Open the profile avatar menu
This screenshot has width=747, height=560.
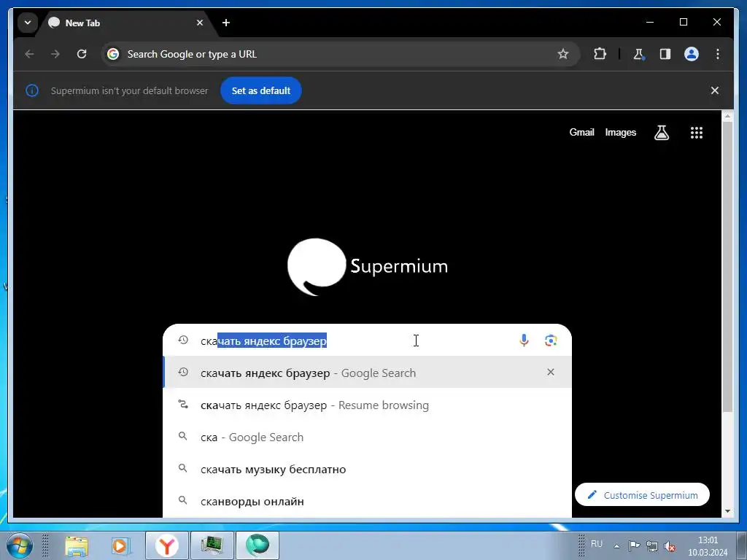pos(692,54)
